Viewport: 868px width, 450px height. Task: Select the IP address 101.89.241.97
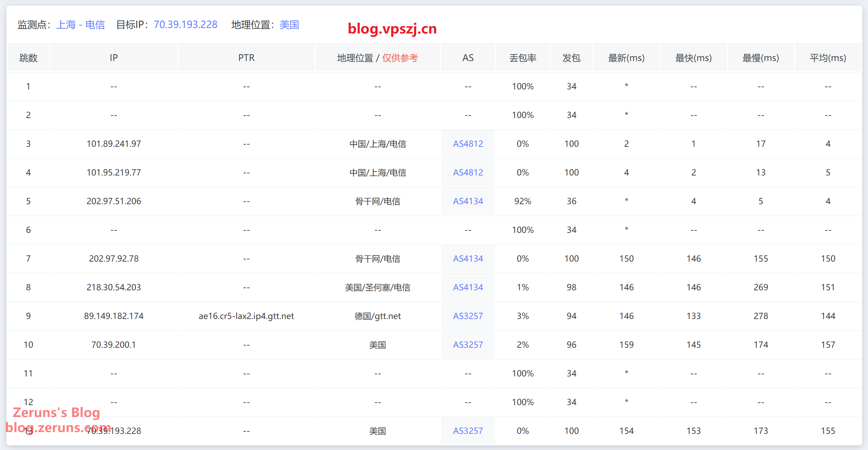point(113,144)
